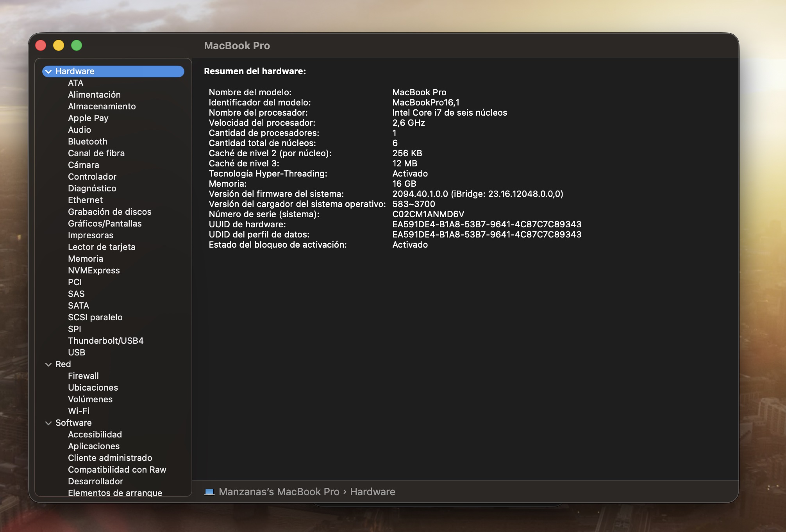Click Manzanas's MacBook Pro in path bar

click(279, 492)
